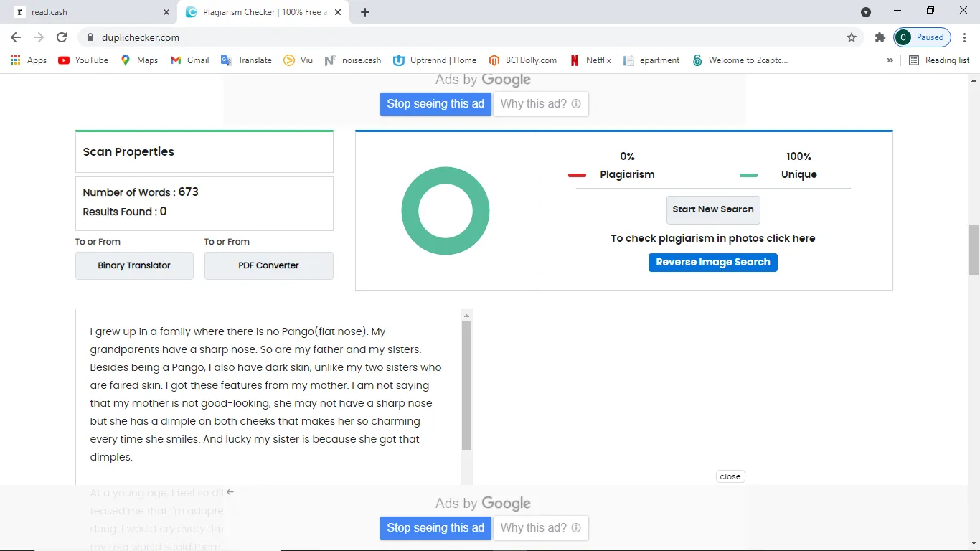
Task: Click the green Unique legend swatch
Action: click(749, 175)
